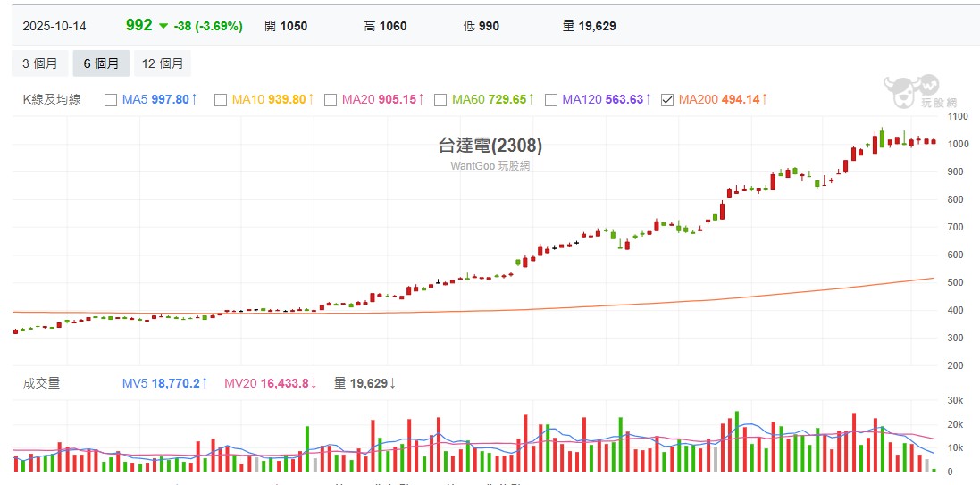This screenshot has height=485, width=980.
Task: Click the green down-triangle price indicator
Action: (163, 26)
